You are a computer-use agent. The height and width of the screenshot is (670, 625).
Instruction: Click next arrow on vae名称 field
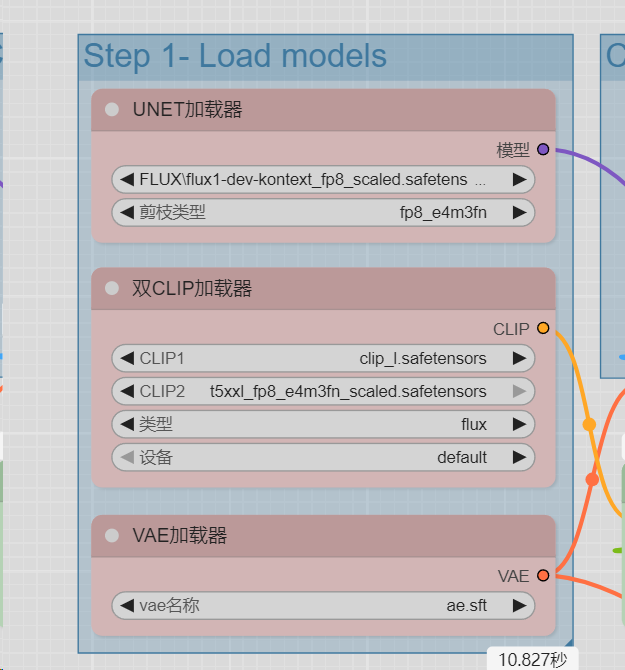coord(519,605)
